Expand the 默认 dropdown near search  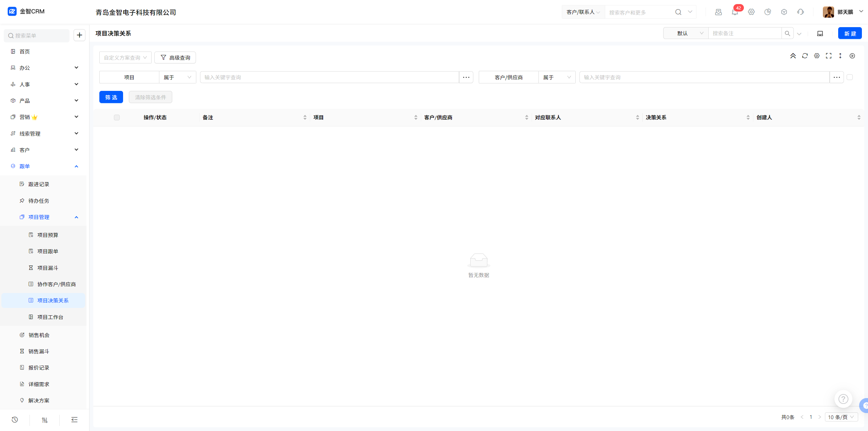685,33
